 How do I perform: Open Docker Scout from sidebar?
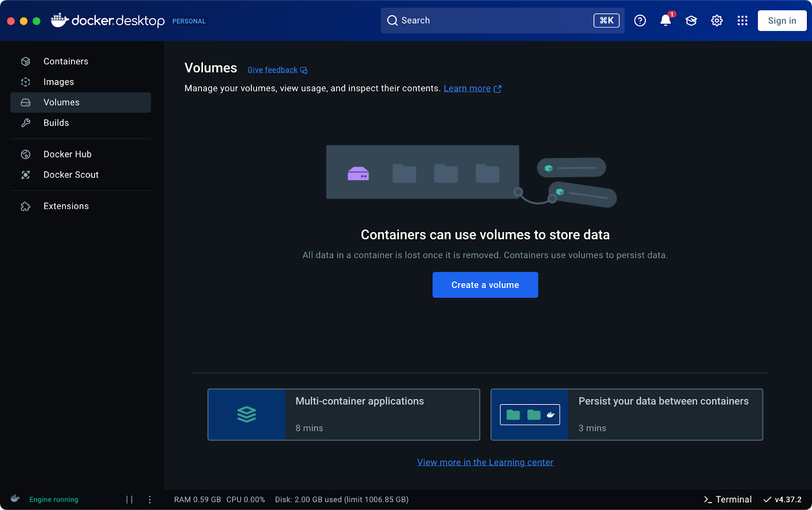pyautogui.click(x=81, y=175)
